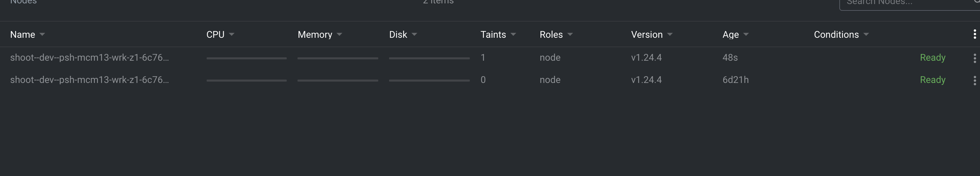Sort by Conditions column header
Screen dimensions: 980x176
pyautogui.click(x=836, y=35)
